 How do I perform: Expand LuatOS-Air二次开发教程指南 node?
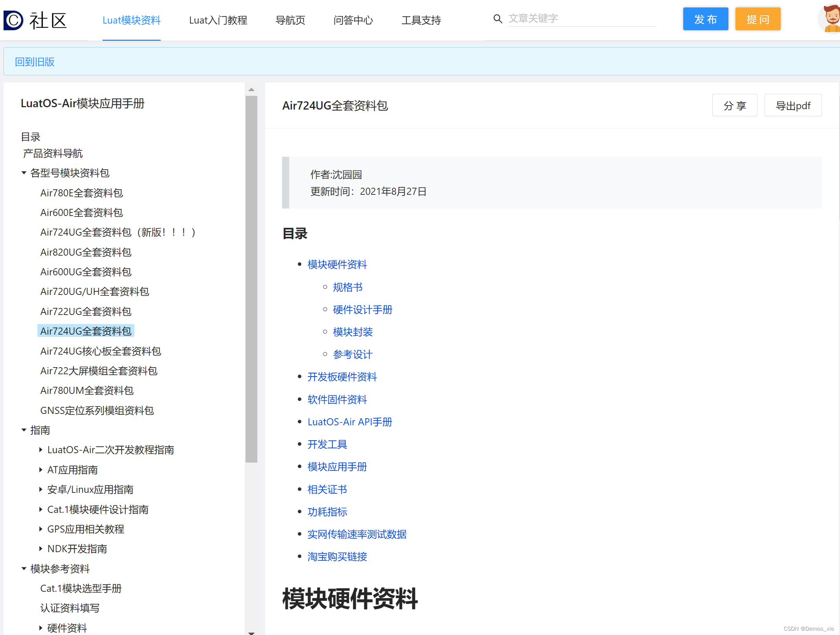[40, 450]
